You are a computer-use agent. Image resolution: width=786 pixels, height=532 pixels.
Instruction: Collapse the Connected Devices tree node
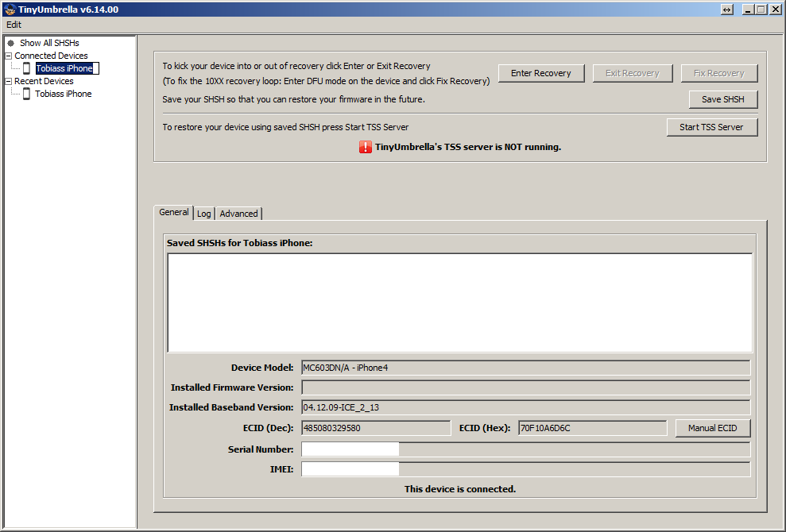8,56
